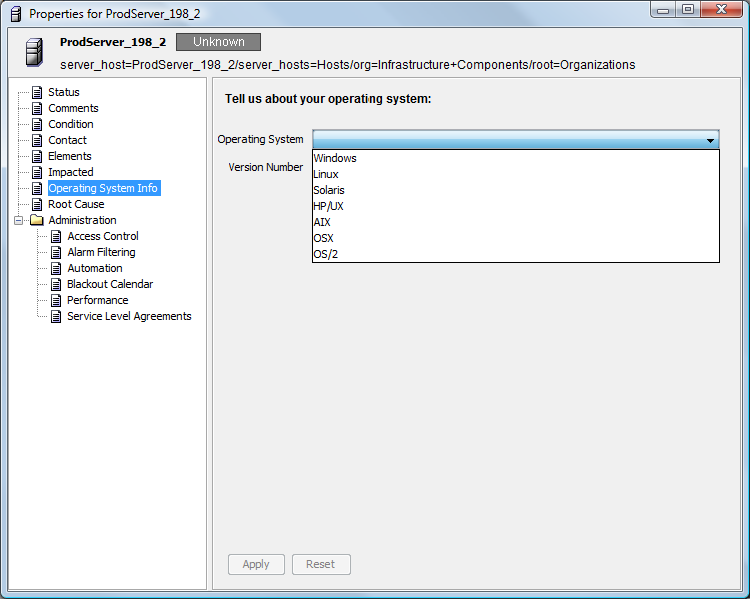750x599 pixels.
Task: Open the Automation page
Action: click(x=95, y=268)
